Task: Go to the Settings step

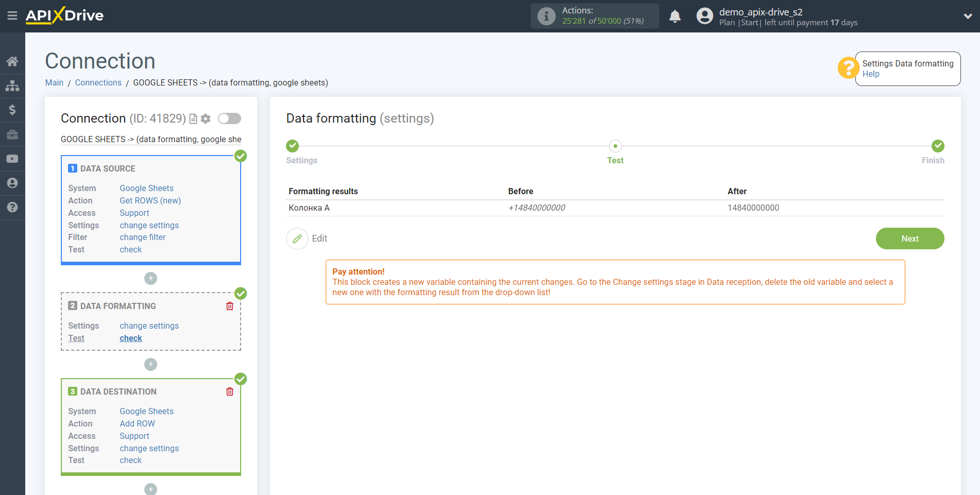Action: [293, 146]
